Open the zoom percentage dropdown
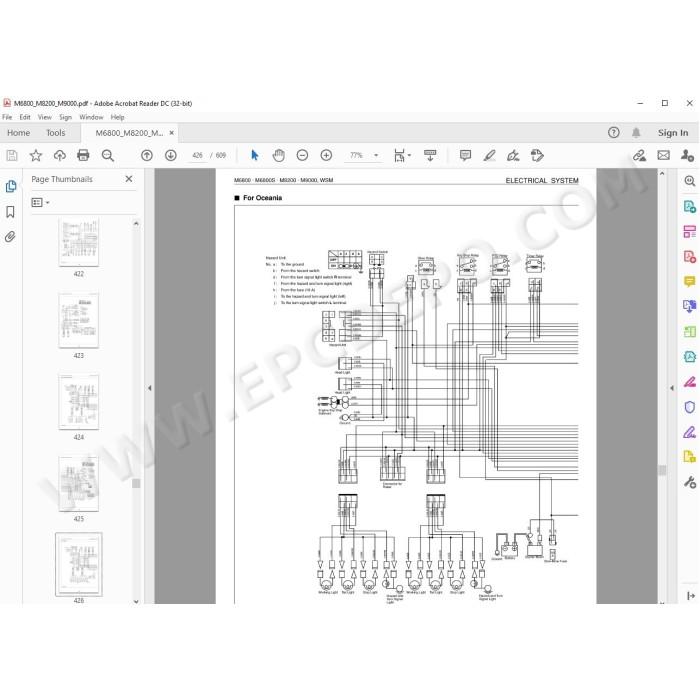Image resolution: width=700 pixels, height=700 pixels. pyautogui.click(x=376, y=155)
